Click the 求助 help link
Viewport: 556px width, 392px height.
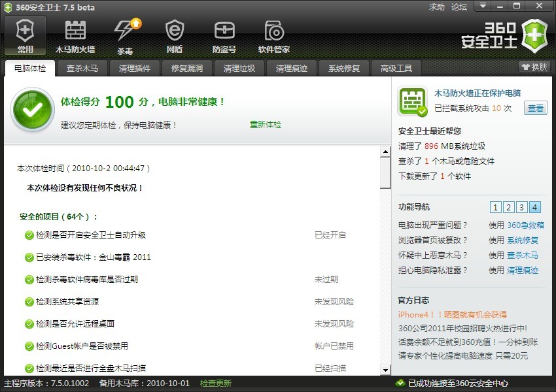(436, 7)
